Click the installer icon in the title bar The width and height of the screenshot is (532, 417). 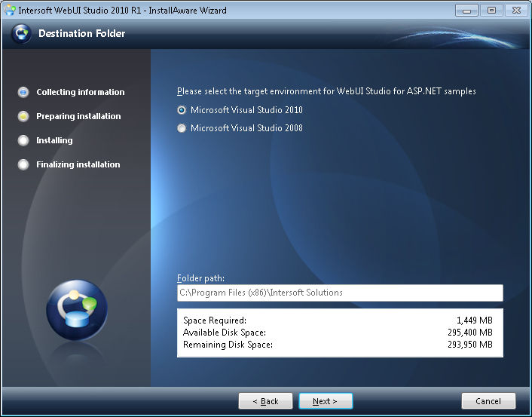coord(10,11)
